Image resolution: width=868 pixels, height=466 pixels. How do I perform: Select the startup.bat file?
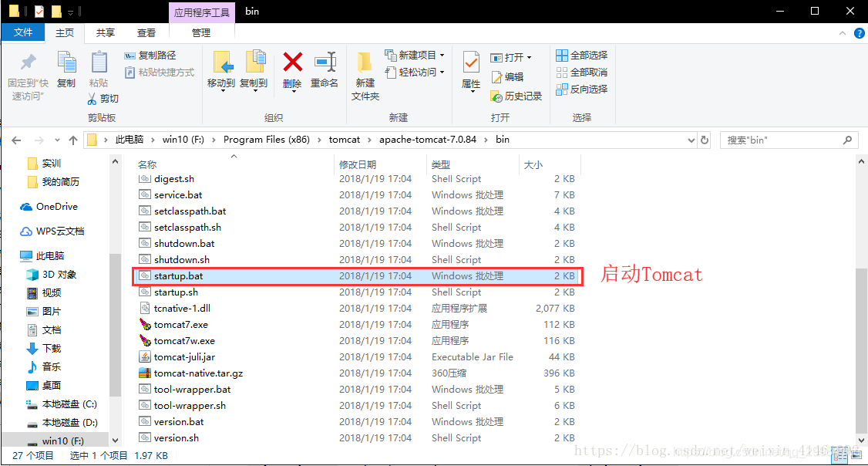click(356, 276)
